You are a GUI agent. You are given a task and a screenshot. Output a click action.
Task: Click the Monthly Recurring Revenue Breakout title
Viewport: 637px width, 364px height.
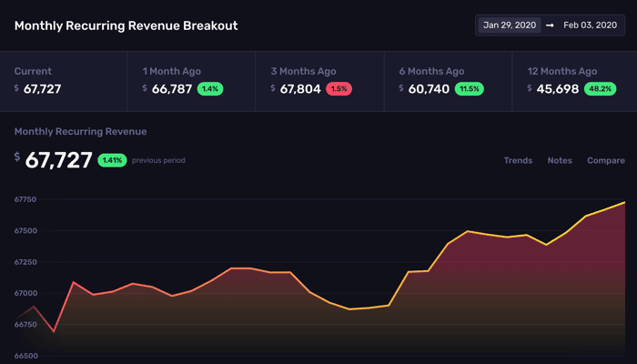pos(126,25)
